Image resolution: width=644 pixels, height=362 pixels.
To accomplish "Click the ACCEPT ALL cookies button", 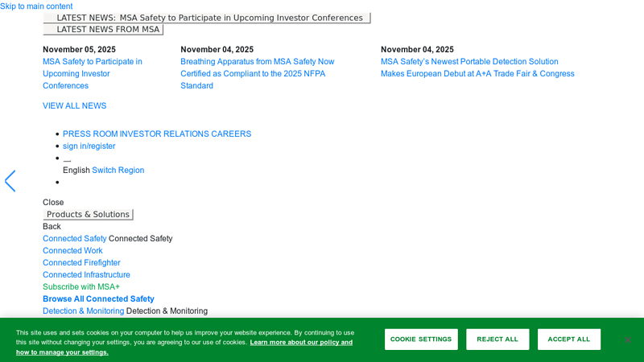I will (569, 339).
